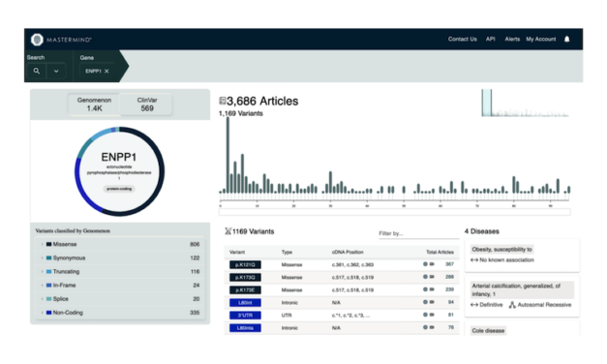Sort by the Total Articles column header
Image resolution: width=607 pixels, height=364 pixels.
click(440, 252)
